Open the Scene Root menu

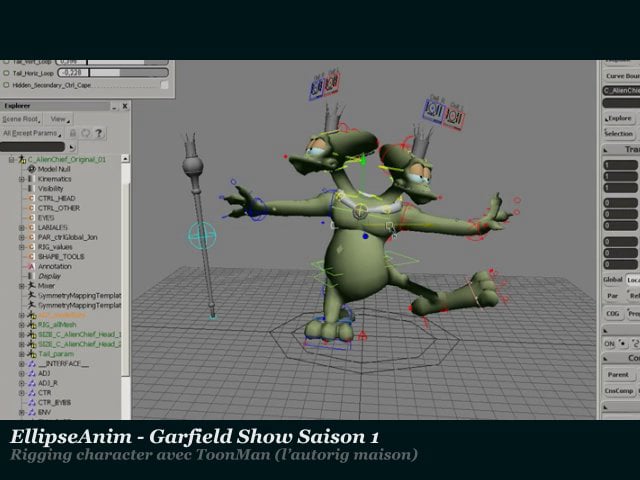(x=21, y=119)
